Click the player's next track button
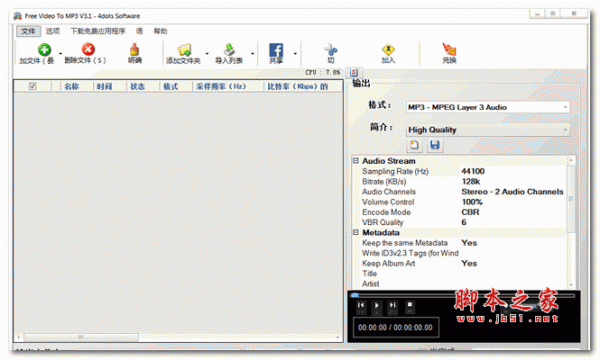 (393, 305)
